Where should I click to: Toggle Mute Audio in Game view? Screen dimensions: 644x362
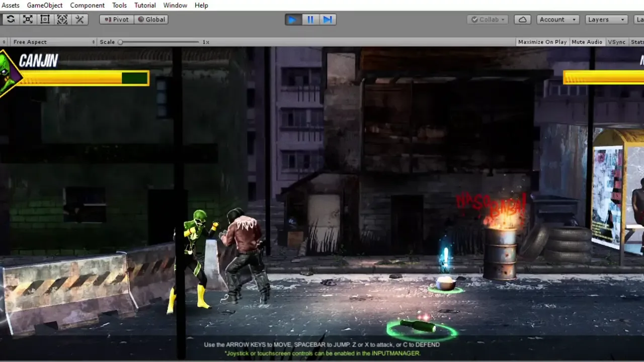pos(587,42)
